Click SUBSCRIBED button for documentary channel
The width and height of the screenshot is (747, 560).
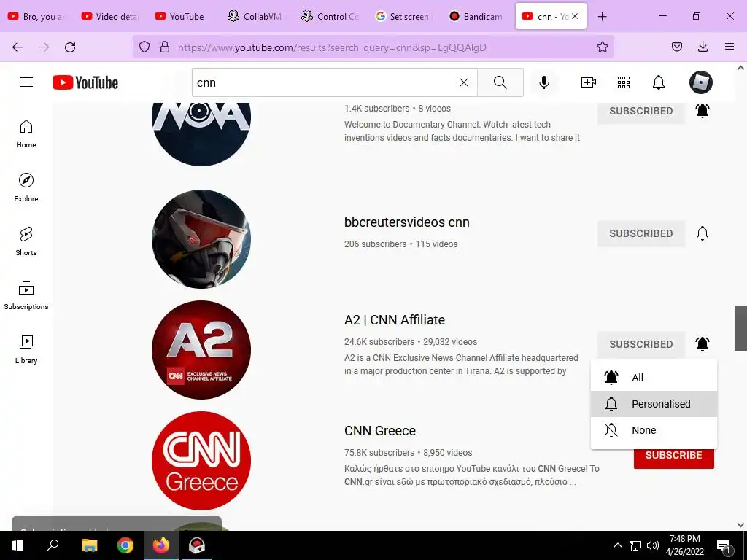(640, 111)
